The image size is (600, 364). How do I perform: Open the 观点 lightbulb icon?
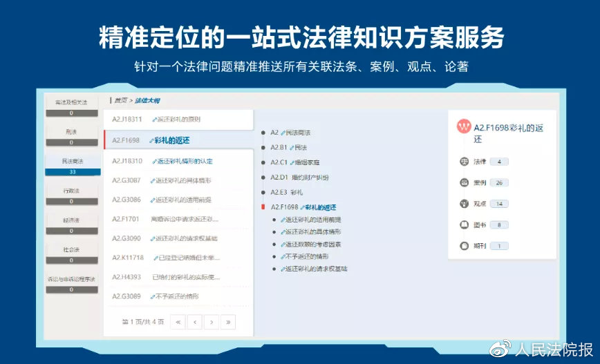pyautogui.click(x=464, y=203)
